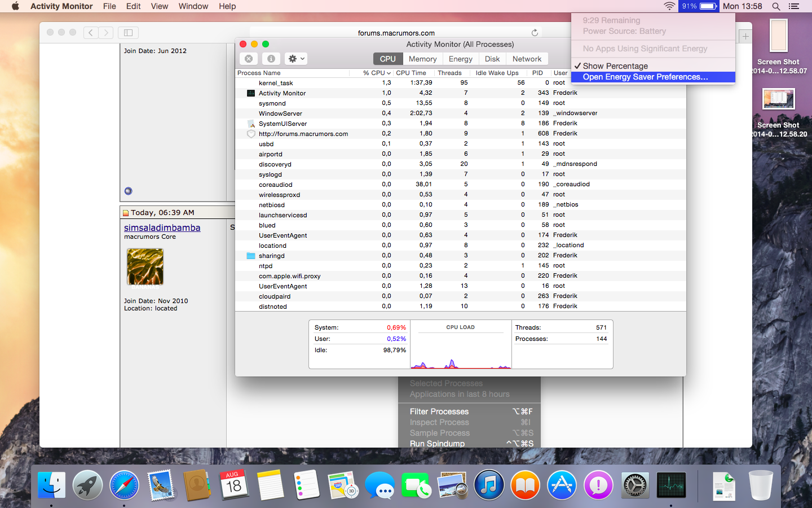Click the Activity Monitor process icon in list
The width and height of the screenshot is (812, 508).
(x=251, y=93)
